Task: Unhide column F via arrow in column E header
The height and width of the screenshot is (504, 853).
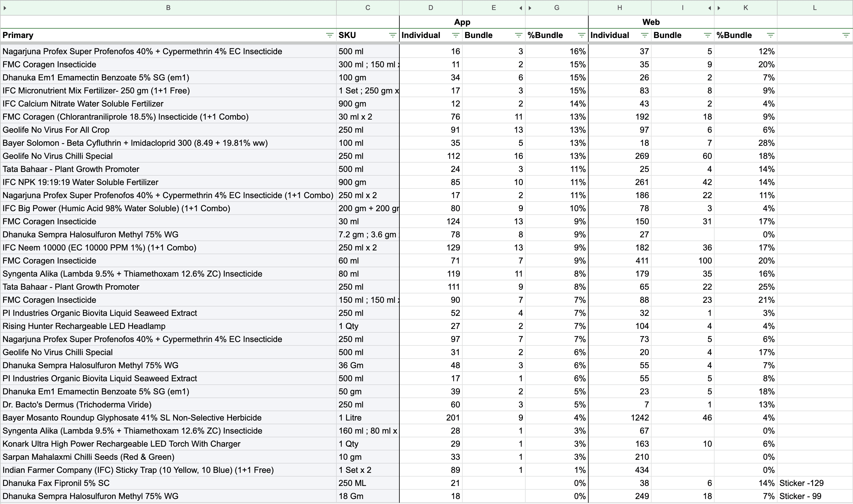Action: point(521,8)
